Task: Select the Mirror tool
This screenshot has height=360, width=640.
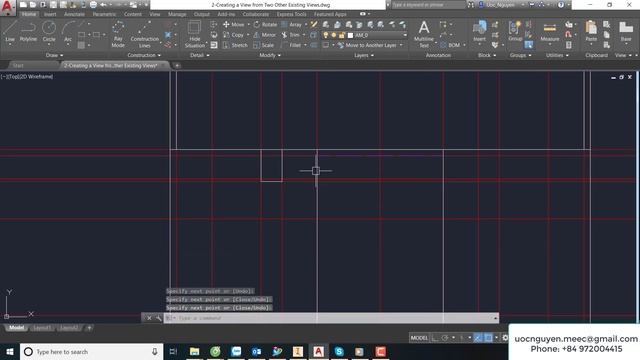Action: pos(264,35)
